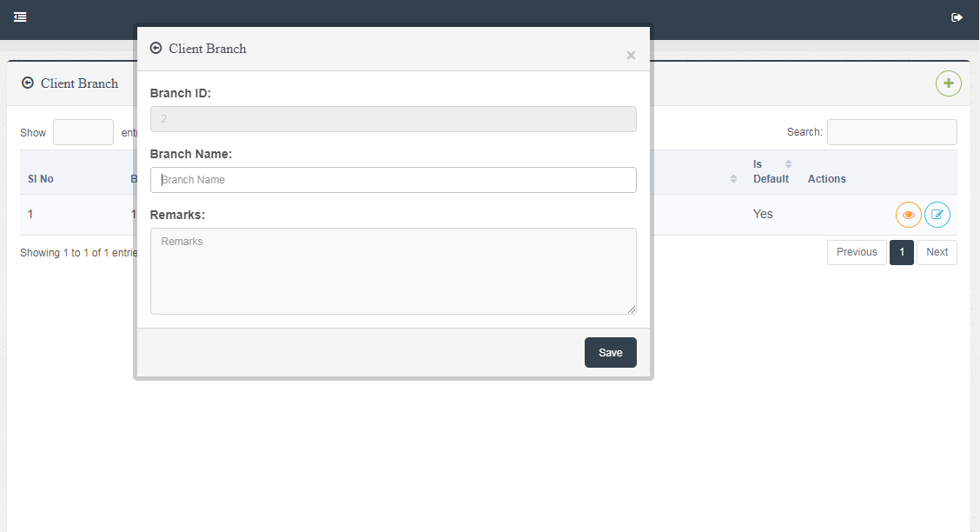980x532 pixels.
Task: Sort by the Is Default column
Action: 772,171
